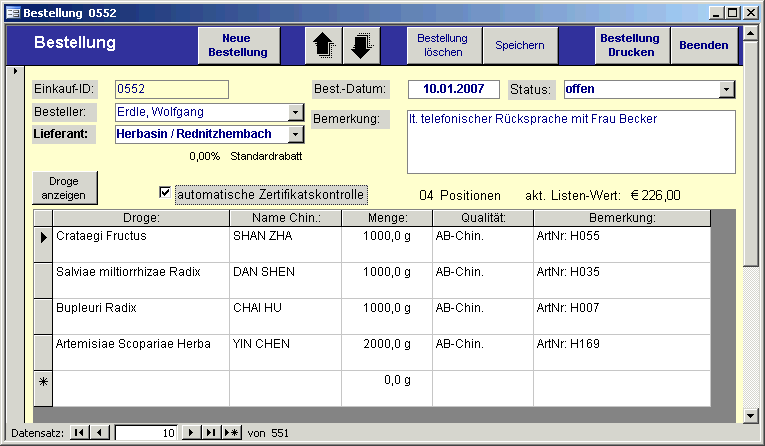Go to first record navigation icon
The image size is (765, 446).
tap(79, 432)
